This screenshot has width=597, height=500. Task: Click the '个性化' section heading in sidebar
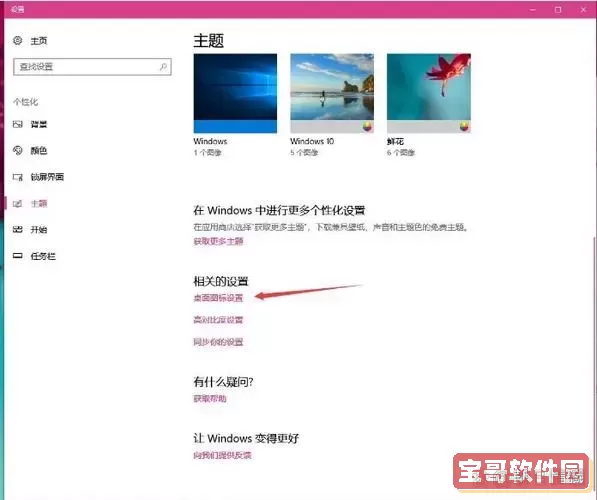[26, 102]
